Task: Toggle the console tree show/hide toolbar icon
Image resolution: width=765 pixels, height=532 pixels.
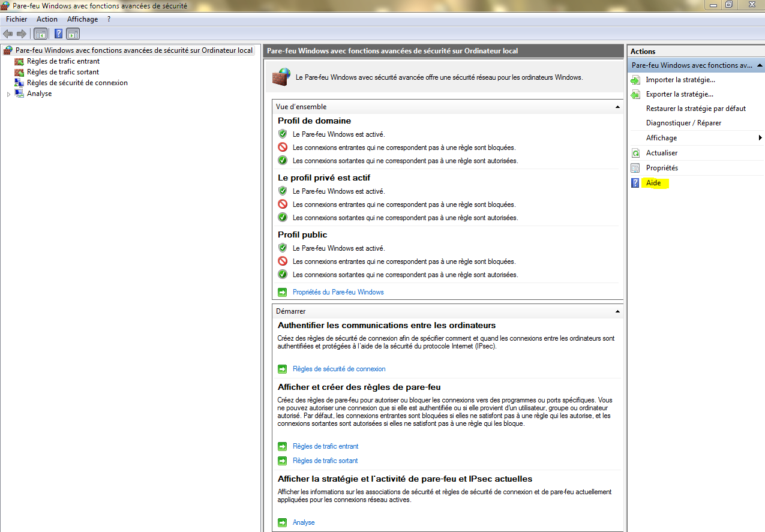Action: click(41, 34)
